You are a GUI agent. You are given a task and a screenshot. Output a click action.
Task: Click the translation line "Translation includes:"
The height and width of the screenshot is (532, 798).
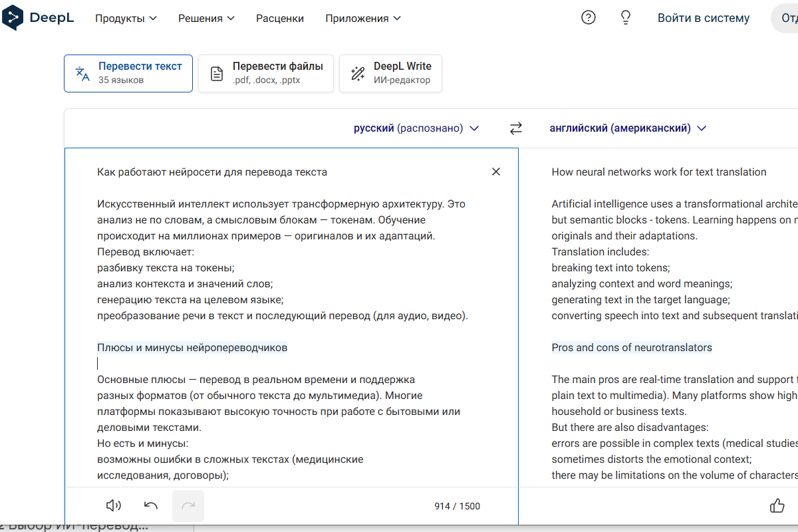click(x=600, y=252)
